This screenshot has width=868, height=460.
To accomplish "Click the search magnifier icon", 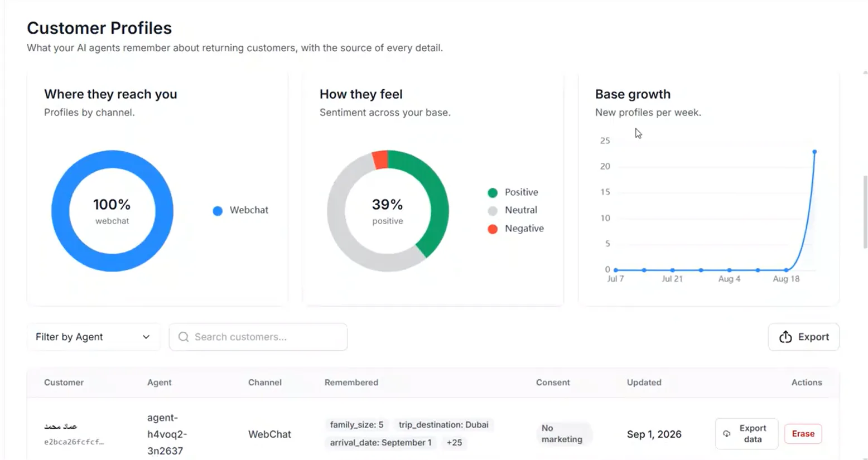I will [184, 337].
